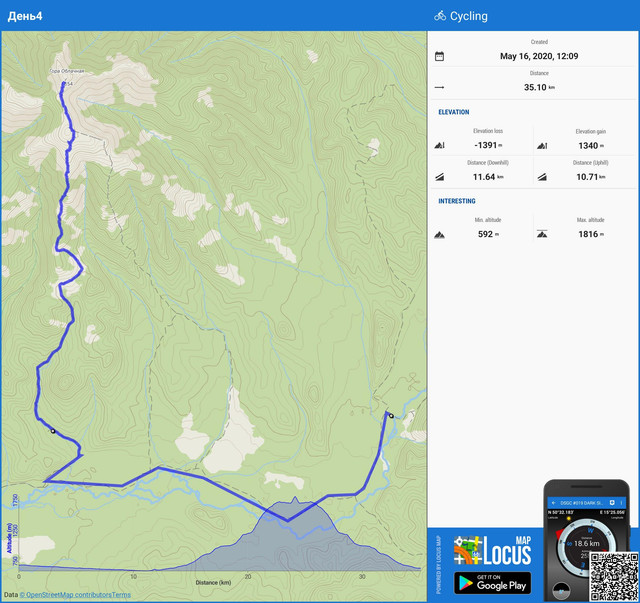Click the elevation loss icon

(439, 145)
